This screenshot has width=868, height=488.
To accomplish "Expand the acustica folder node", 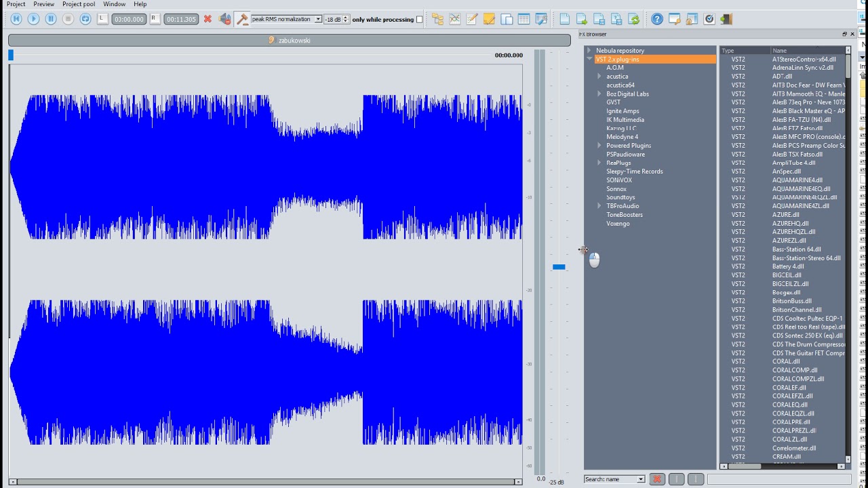I will (x=599, y=77).
